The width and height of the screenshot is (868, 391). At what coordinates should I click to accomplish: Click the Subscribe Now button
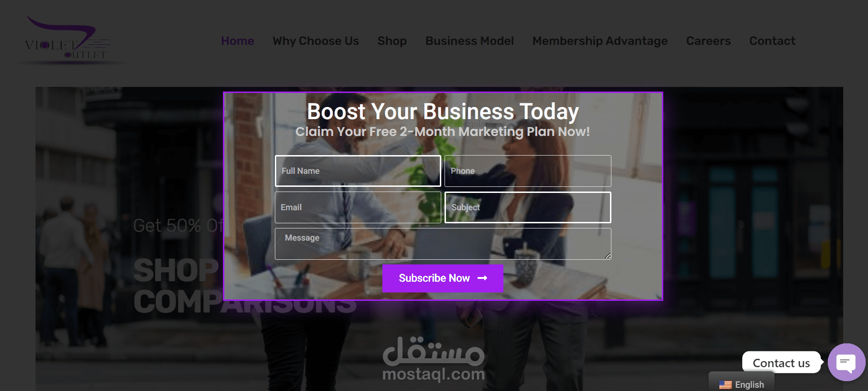[443, 278]
